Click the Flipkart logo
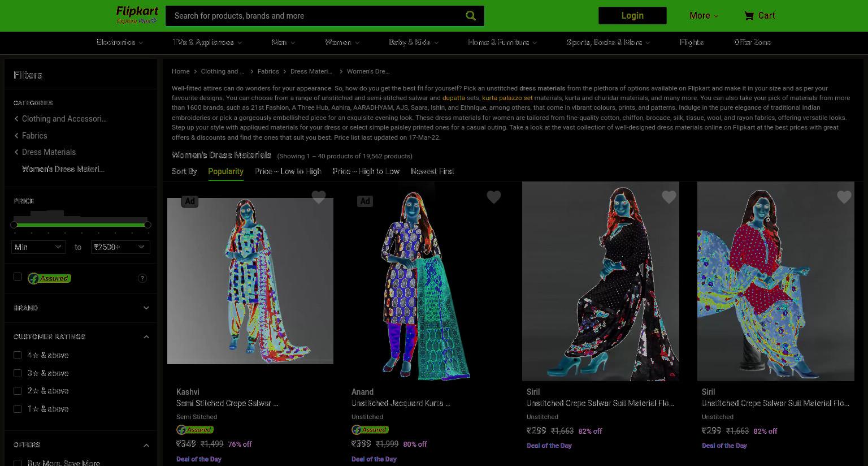The image size is (868, 466). pyautogui.click(x=137, y=11)
